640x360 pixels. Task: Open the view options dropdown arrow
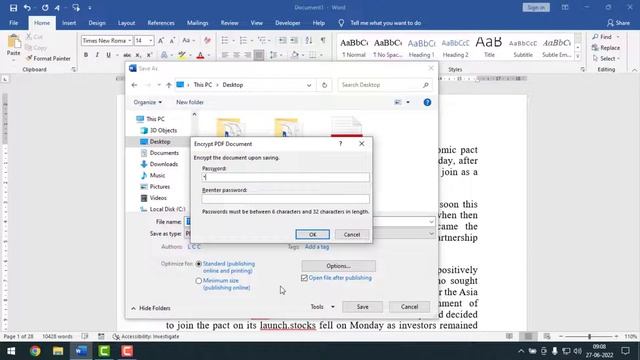408,102
